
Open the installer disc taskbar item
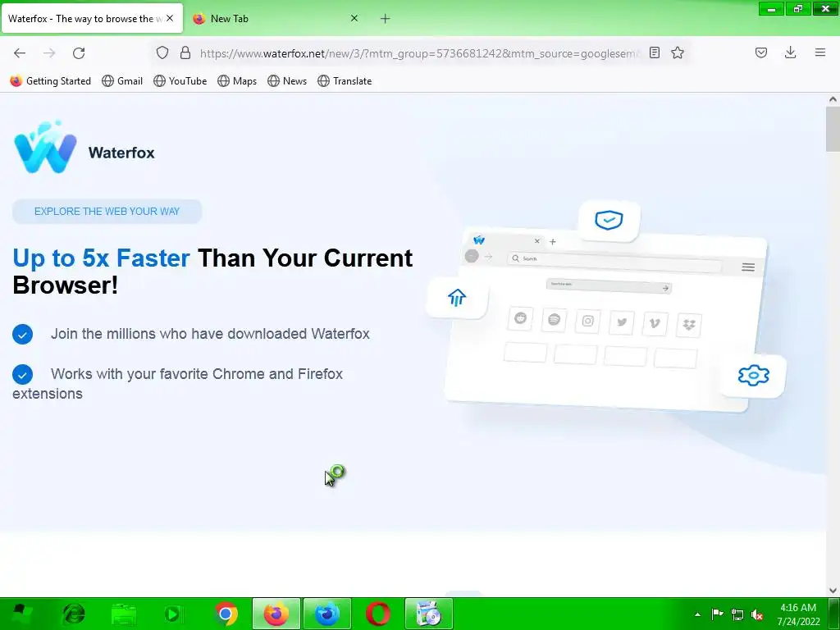pyautogui.click(x=428, y=614)
